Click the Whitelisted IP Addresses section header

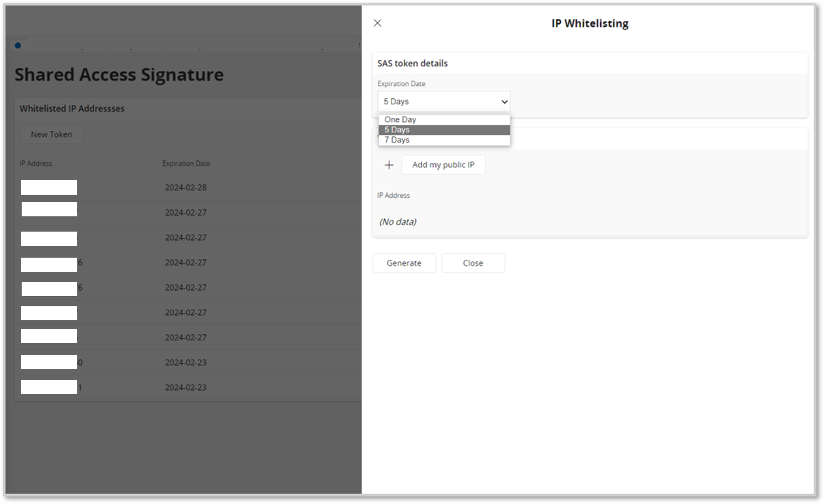pyautogui.click(x=71, y=108)
